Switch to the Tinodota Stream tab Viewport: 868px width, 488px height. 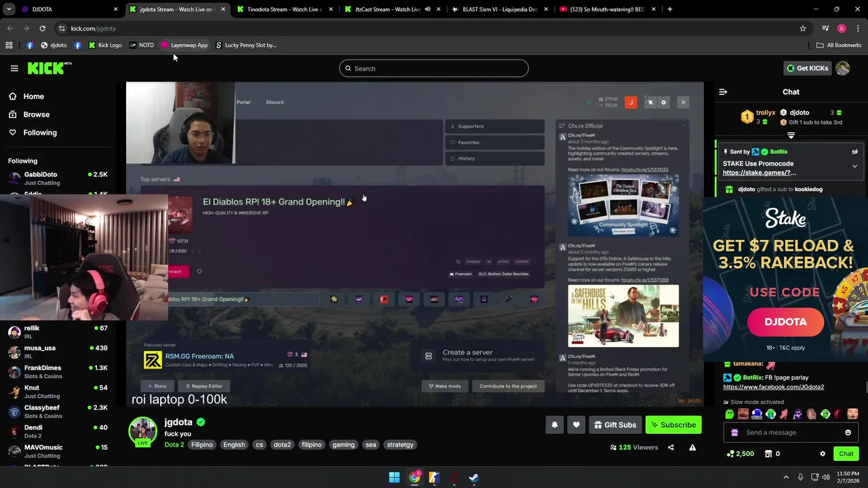[x=283, y=9]
